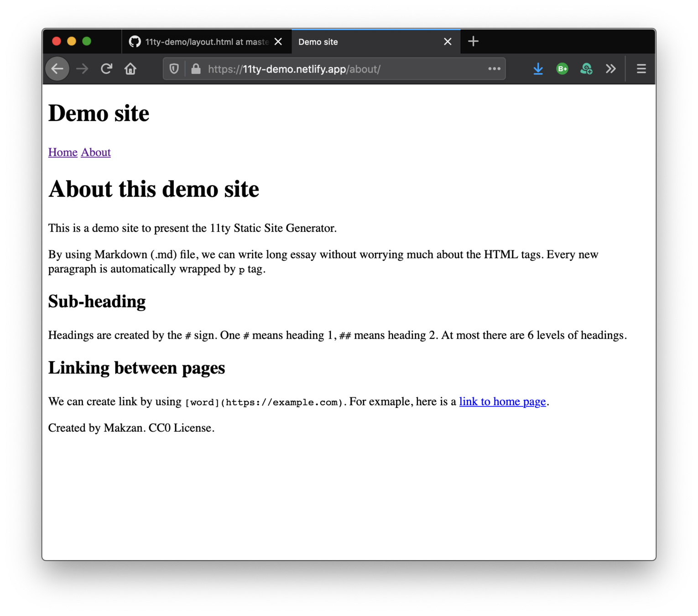Click the 'Demo site' main heading
This screenshot has width=698, height=616.
pos(99,113)
